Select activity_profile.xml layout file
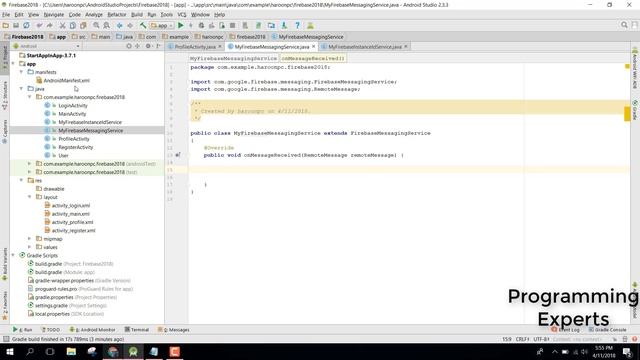Screen dimensions: 640x360 pos(72,222)
